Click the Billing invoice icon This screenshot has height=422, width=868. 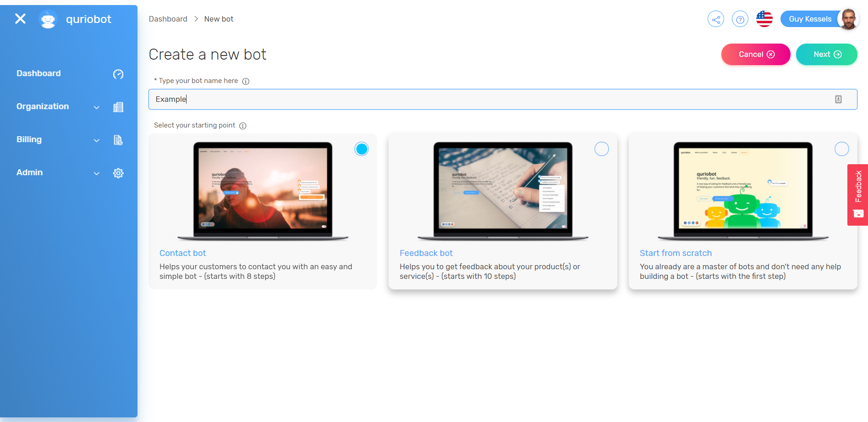coord(118,140)
